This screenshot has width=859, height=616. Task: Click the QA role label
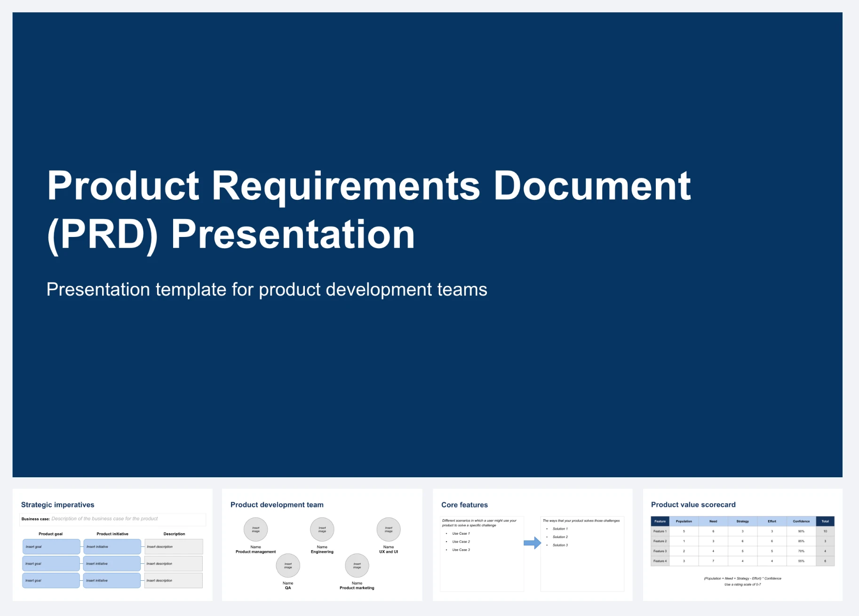pos(288,588)
